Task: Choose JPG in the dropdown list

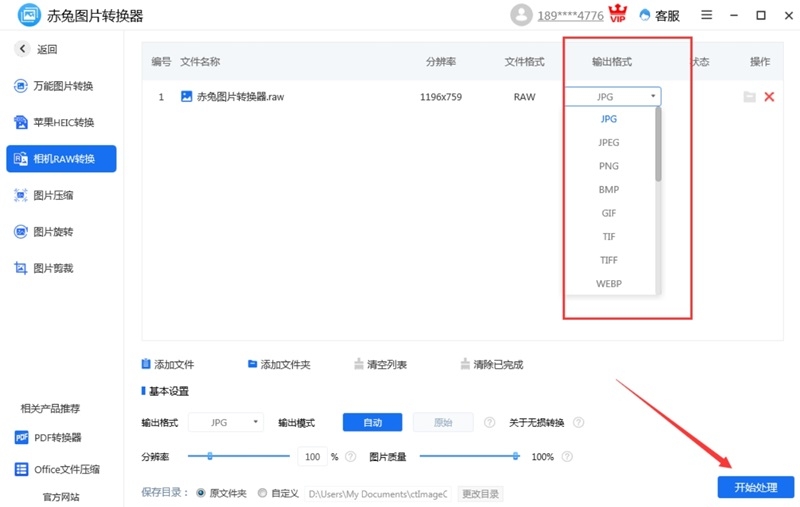Action: tap(609, 119)
